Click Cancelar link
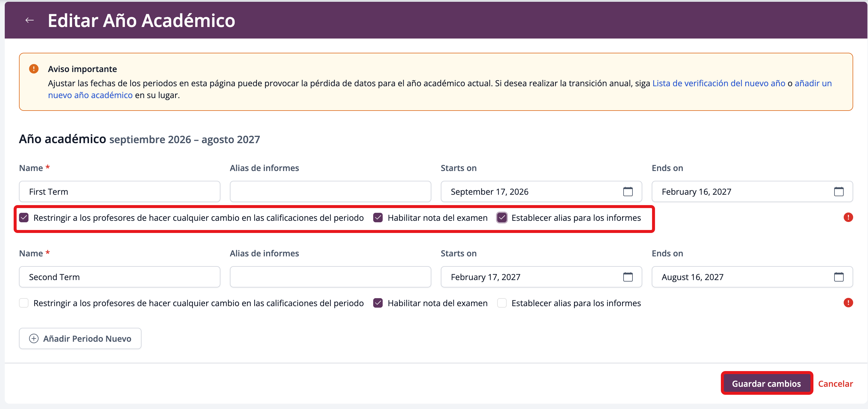This screenshot has height=409, width=868. click(835, 384)
